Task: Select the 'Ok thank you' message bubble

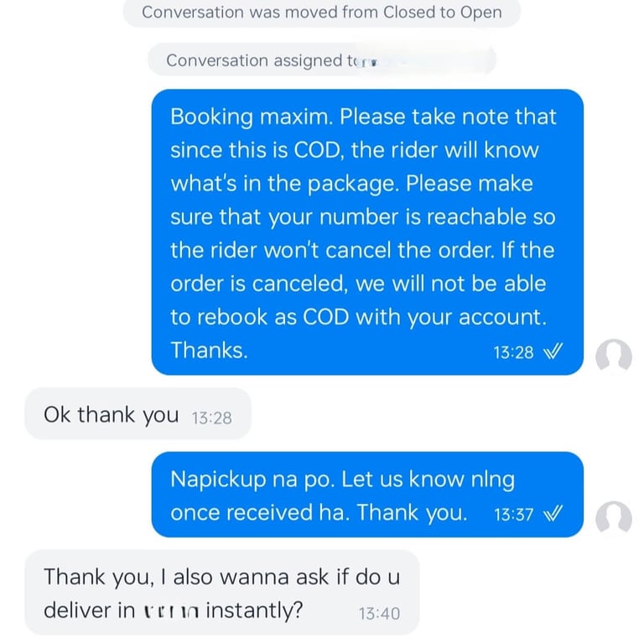Action: coord(138,413)
